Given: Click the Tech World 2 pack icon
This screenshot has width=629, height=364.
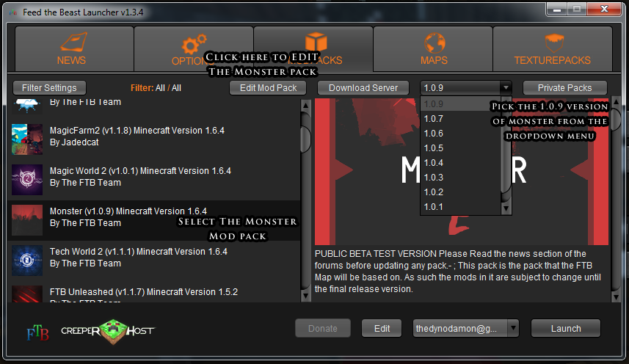Looking at the screenshot, I should pyautogui.click(x=27, y=261).
